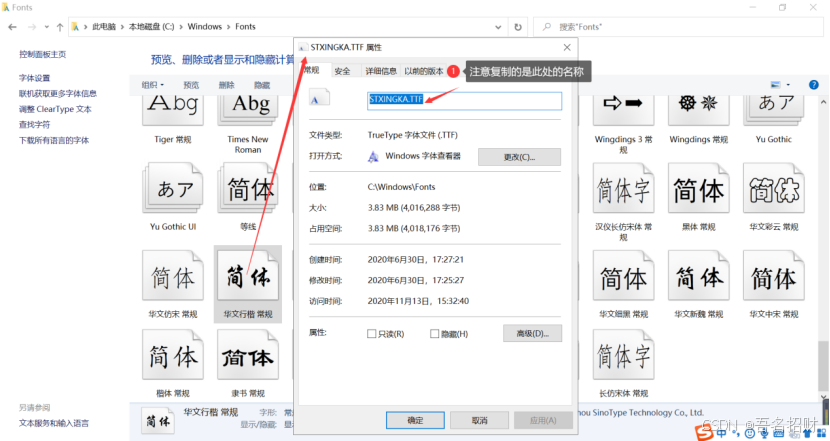Open the 字体设置 link
This screenshot has width=830, height=441.
(34, 78)
